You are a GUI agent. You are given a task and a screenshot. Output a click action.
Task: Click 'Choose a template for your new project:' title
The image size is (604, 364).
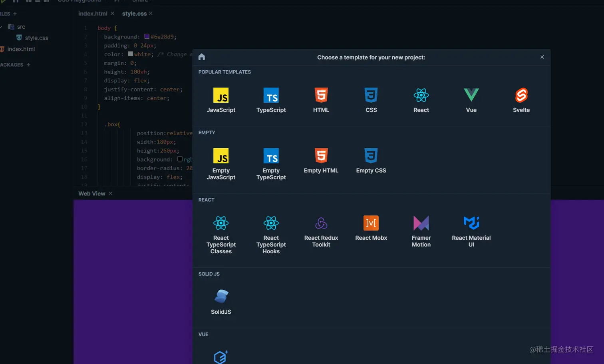click(371, 58)
